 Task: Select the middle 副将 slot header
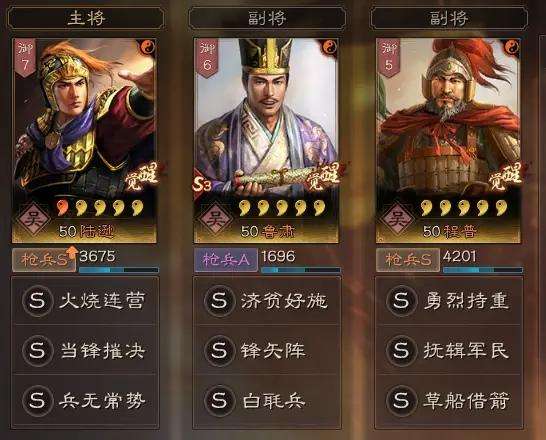pyautogui.click(x=267, y=18)
